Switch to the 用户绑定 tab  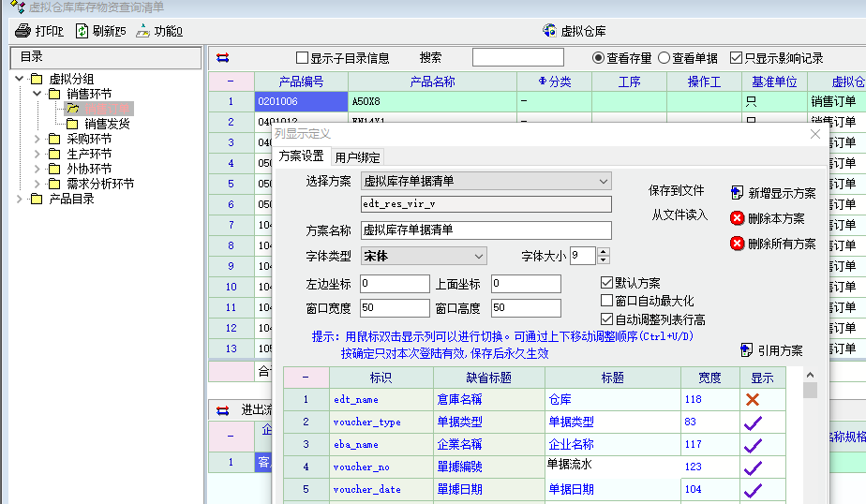[x=357, y=156]
